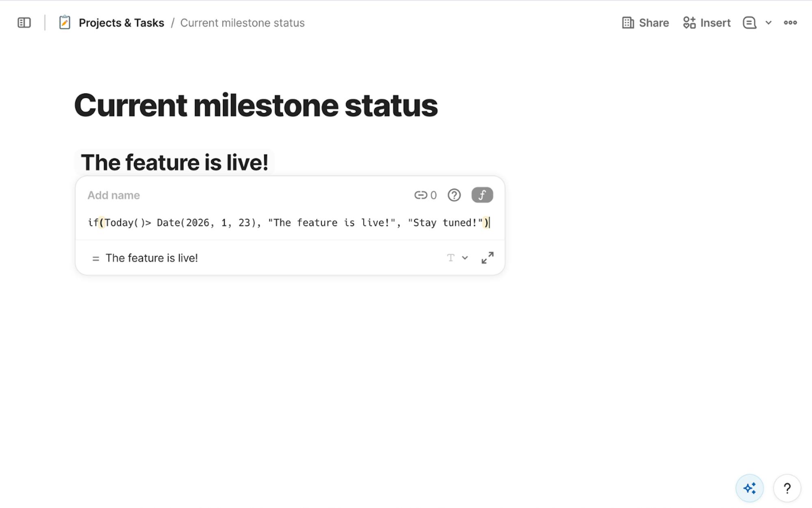Select the Current milestone status page title
Image resolution: width=812 pixels, height=508 pixels.
(256, 105)
